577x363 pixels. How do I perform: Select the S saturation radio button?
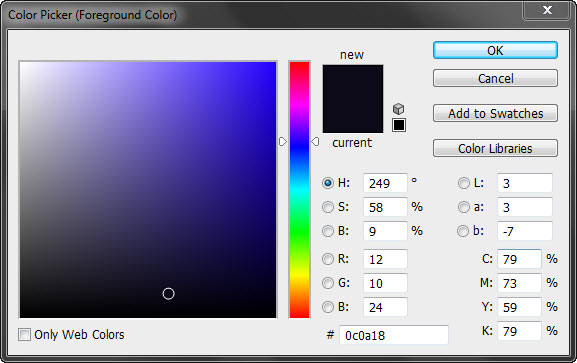pos(328,207)
